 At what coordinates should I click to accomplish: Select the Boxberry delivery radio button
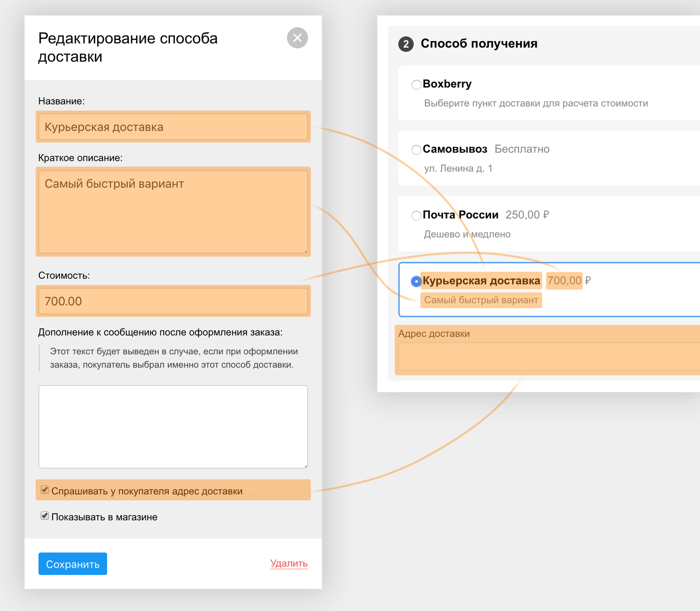coord(416,85)
